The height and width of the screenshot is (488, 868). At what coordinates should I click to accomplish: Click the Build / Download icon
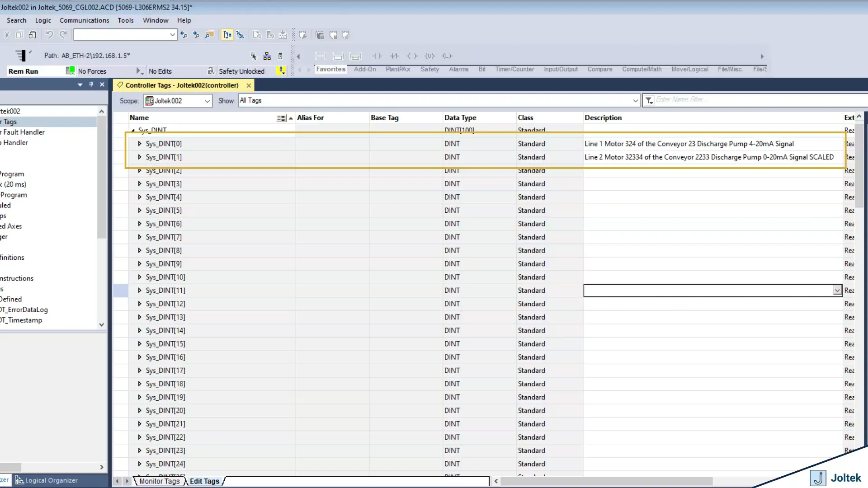(283, 35)
